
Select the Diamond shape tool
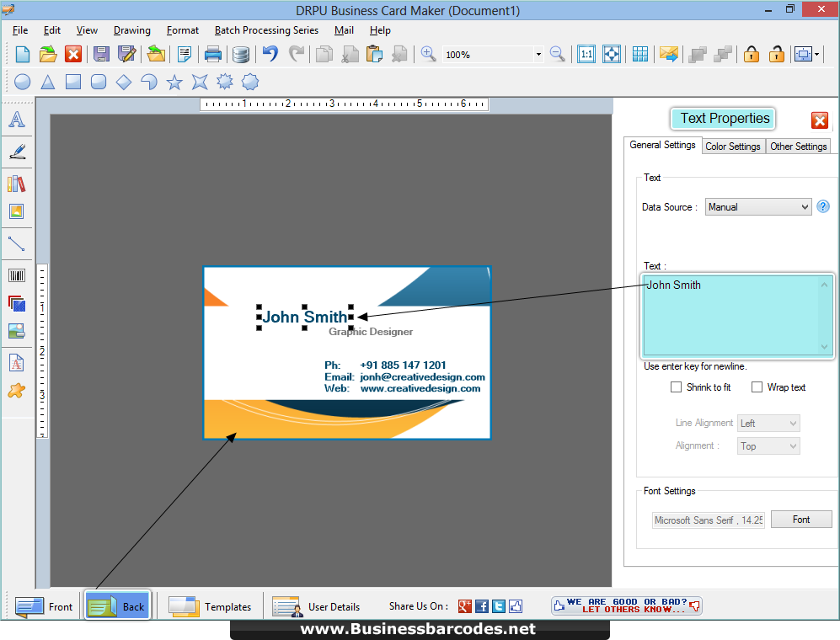tap(124, 82)
